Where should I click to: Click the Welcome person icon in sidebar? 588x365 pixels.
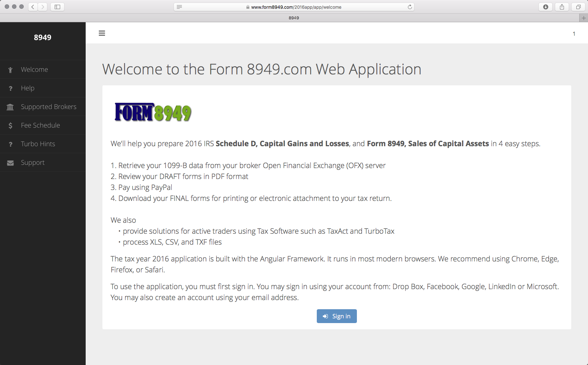10,70
